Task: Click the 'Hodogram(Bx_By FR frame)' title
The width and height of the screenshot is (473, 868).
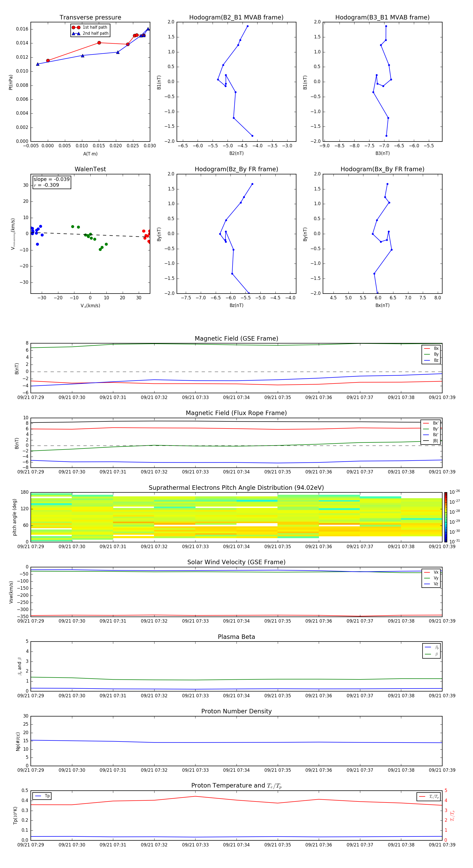Action: pyautogui.click(x=382, y=169)
